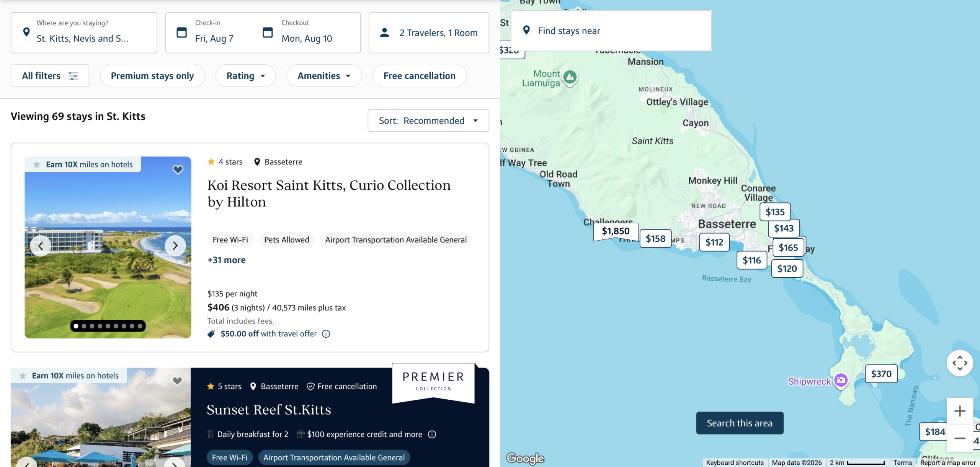Click Koi Resort photo carousel dots

point(108,326)
